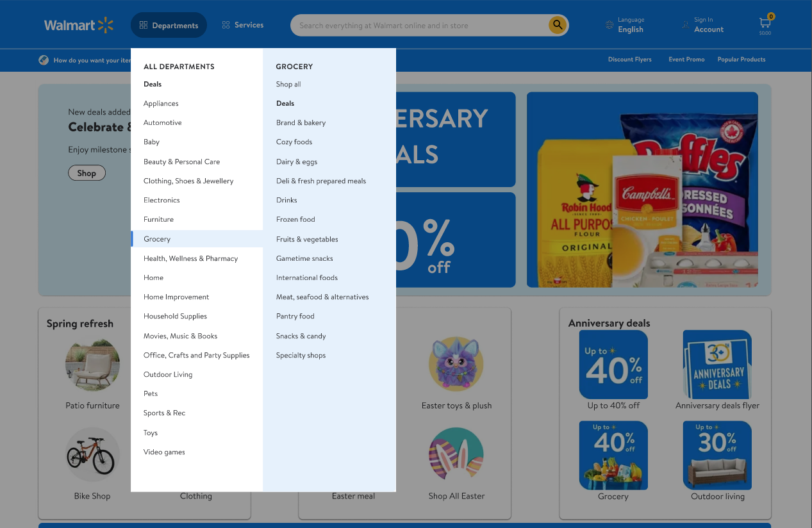Click the Discount Flyers link

tap(629, 60)
